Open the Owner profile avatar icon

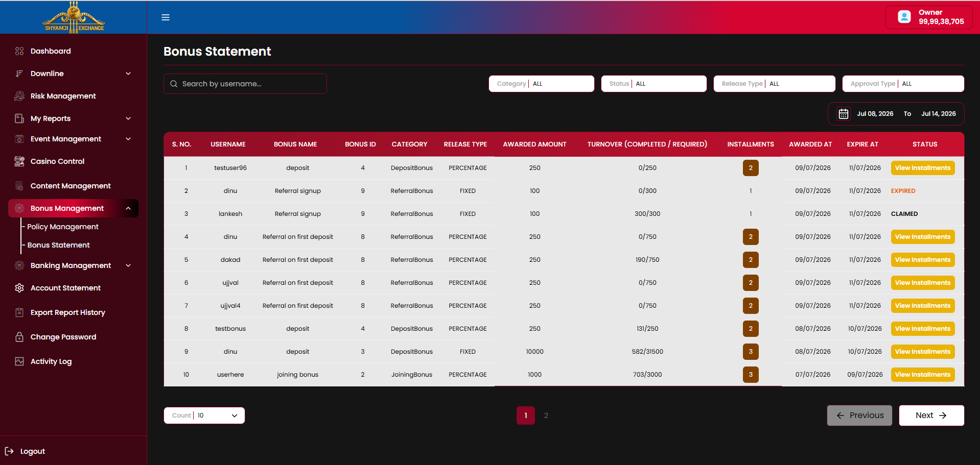click(x=904, y=17)
